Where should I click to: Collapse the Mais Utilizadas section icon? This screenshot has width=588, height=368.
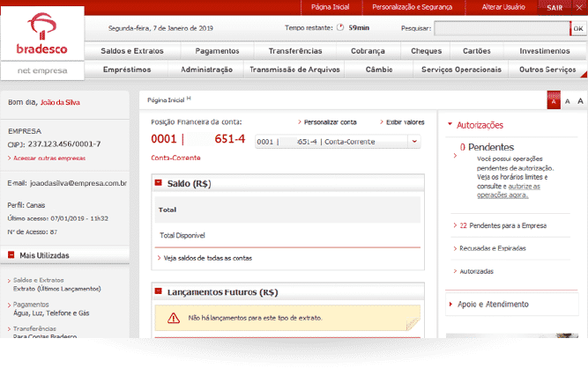11,255
